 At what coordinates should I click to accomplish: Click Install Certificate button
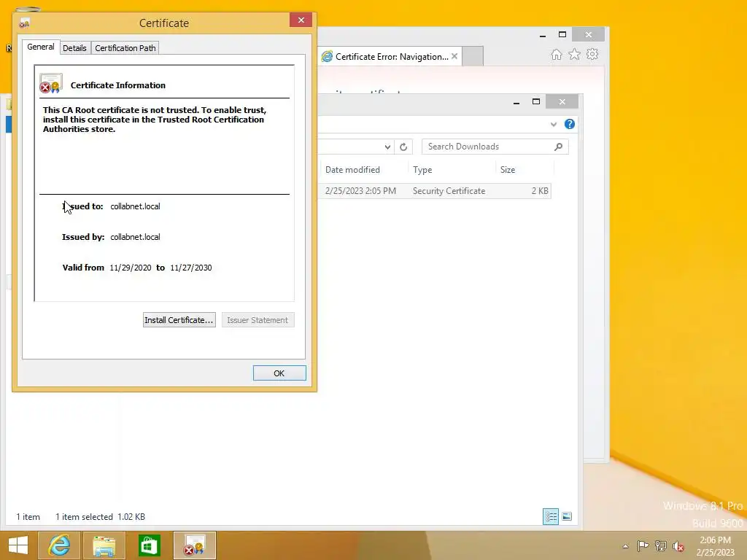click(x=179, y=320)
